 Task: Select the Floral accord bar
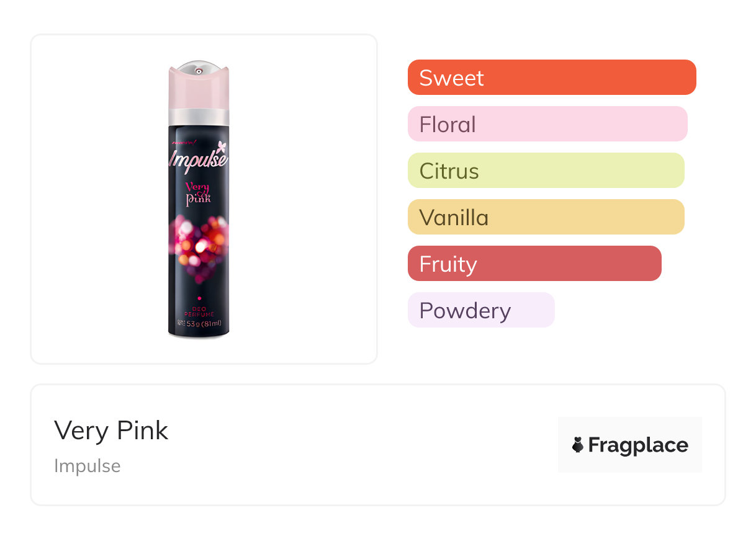point(547,124)
